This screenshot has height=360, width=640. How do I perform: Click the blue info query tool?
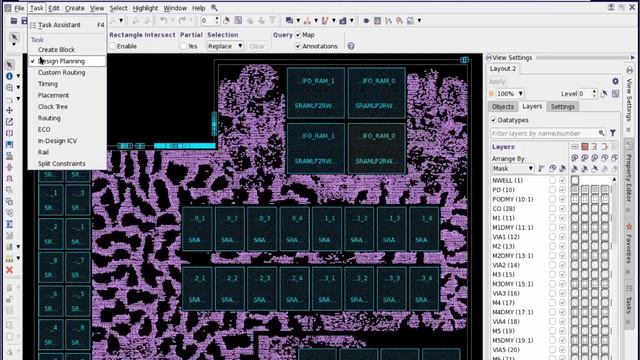(x=9, y=76)
